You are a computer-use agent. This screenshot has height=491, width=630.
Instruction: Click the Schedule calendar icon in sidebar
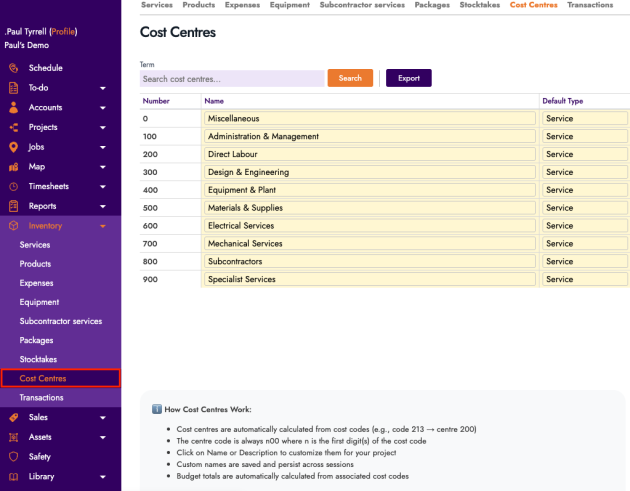(13, 68)
